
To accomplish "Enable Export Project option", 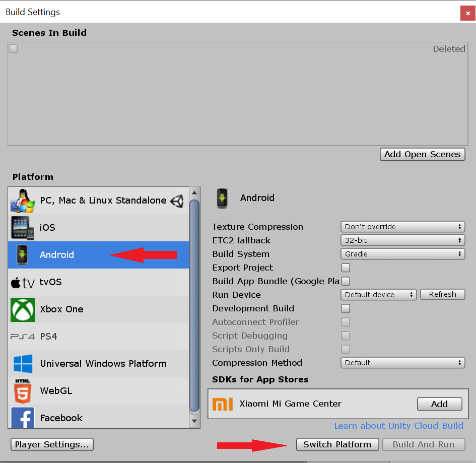I will tap(346, 268).
